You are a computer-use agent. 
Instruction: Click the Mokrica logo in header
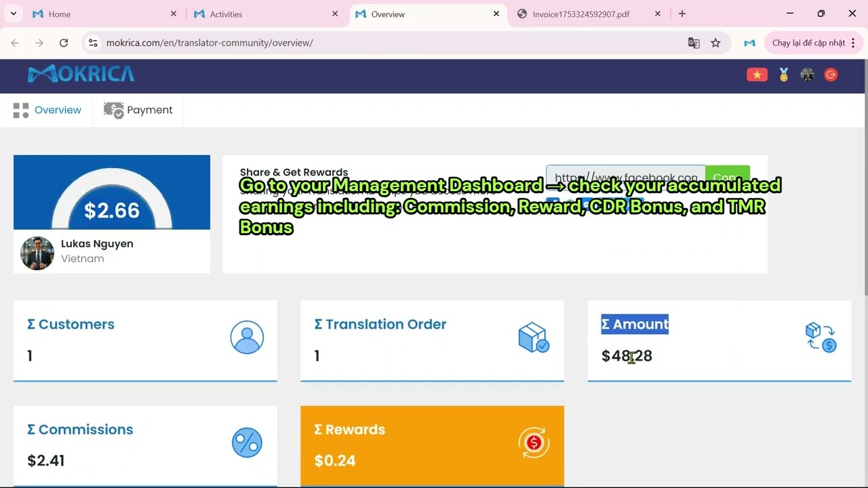tap(81, 74)
